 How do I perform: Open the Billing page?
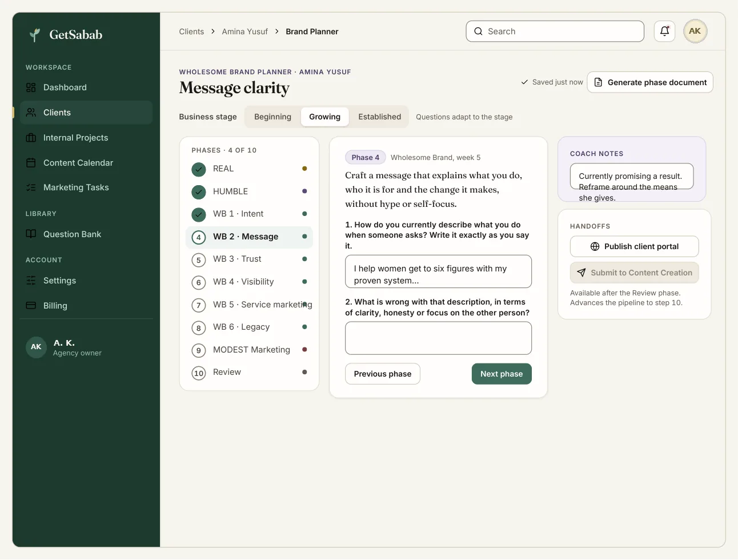[86, 306]
